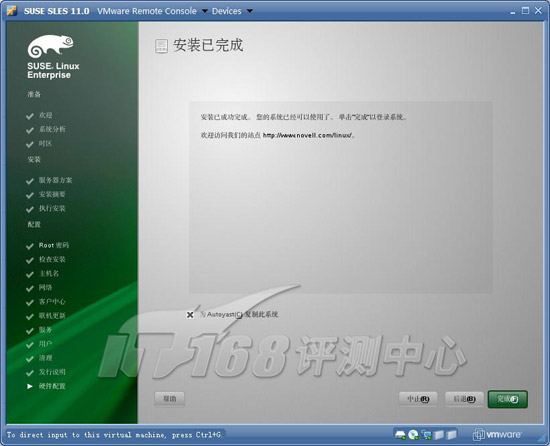
Task: Click checkmark icon beside 检查安装 step
Action: click(30, 261)
